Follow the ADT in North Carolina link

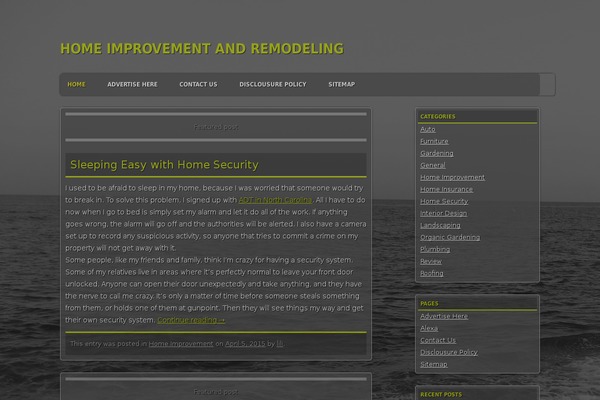pos(275,200)
